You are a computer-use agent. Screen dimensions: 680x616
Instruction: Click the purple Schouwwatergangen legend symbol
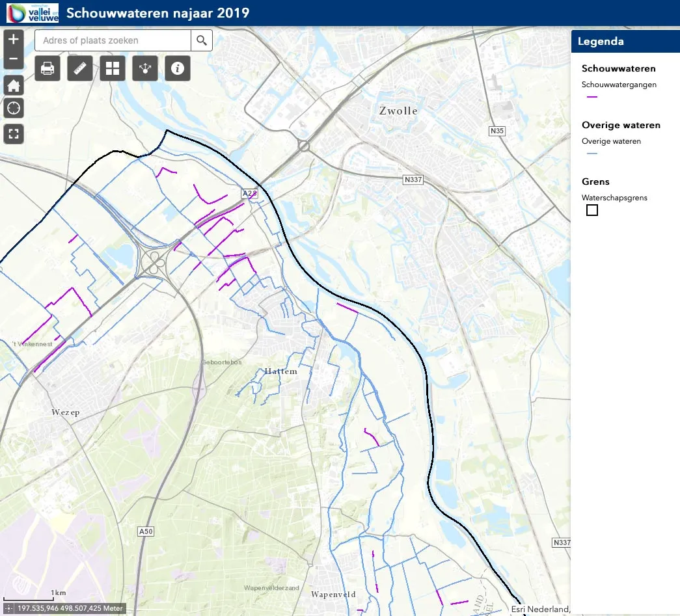tap(592, 97)
